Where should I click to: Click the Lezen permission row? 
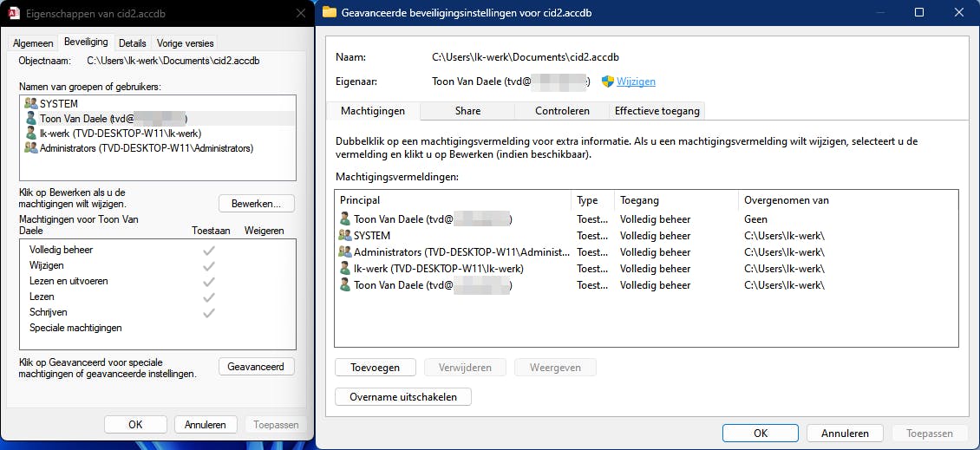tap(158, 297)
